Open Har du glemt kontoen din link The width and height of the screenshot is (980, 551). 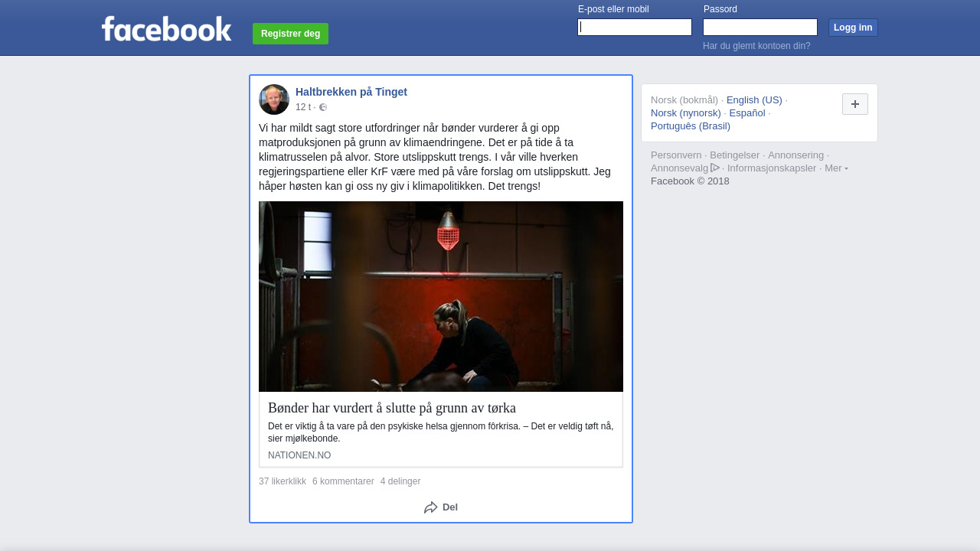coord(756,46)
